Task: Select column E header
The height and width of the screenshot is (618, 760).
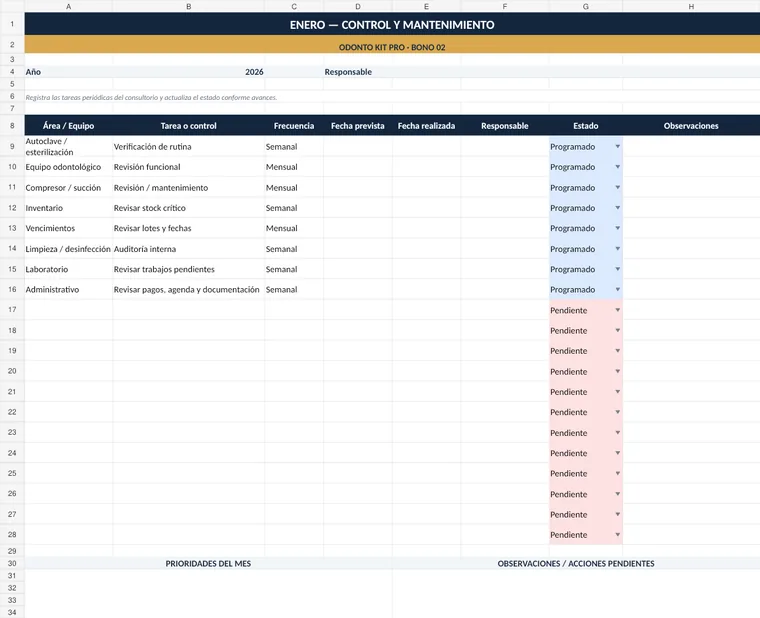Action: pos(427,6)
